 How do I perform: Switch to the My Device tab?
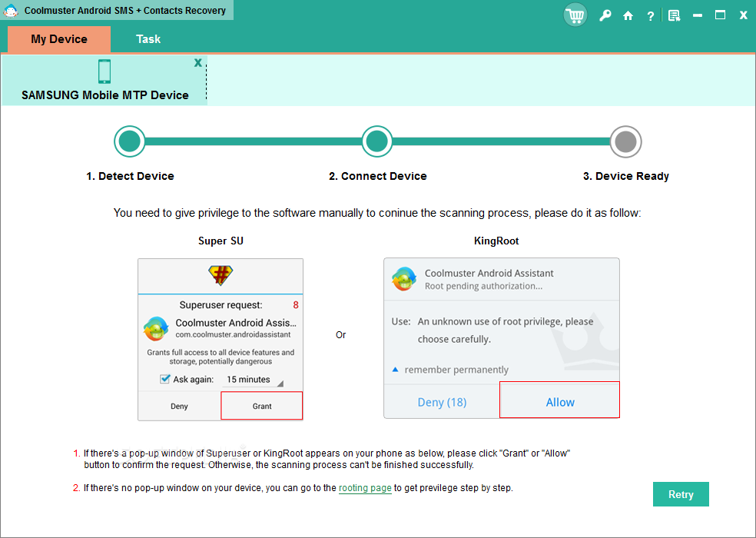[x=59, y=39]
